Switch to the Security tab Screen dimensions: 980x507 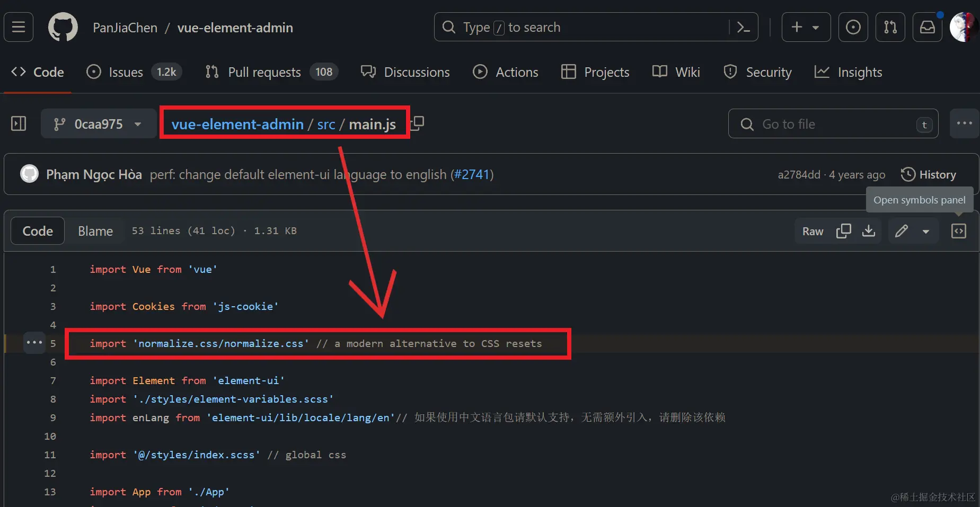coord(757,72)
